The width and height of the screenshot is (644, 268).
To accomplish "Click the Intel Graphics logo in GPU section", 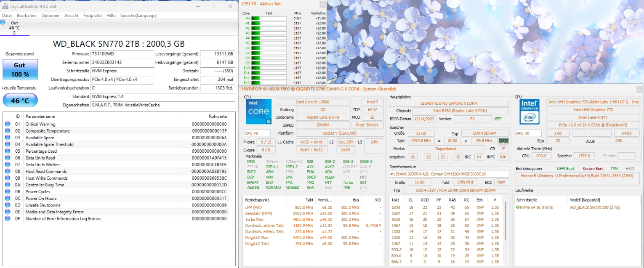I will pyautogui.click(x=530, y=111).
